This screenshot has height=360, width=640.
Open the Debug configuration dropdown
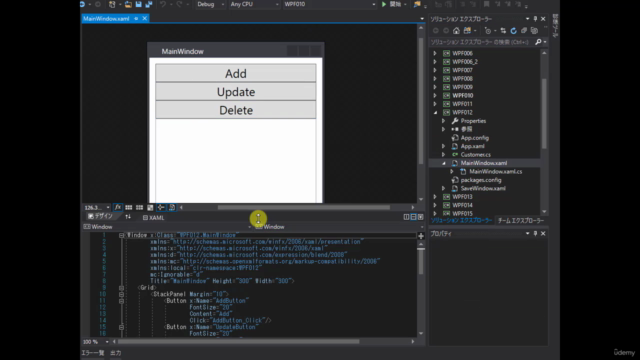[x=211, y=4]
